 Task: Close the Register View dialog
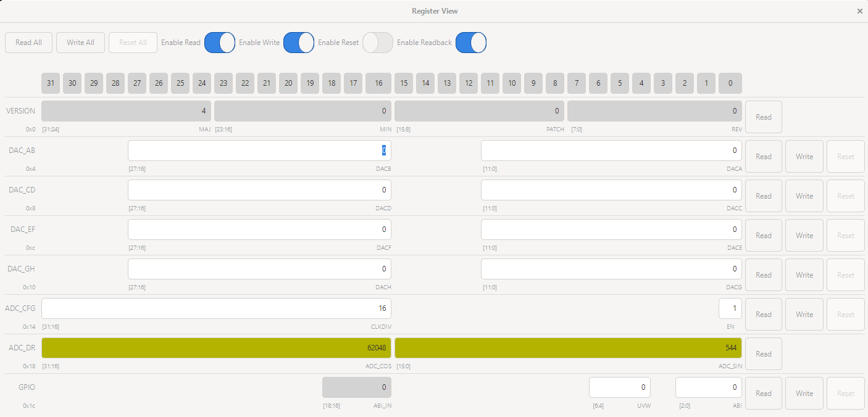pos(859,11)
